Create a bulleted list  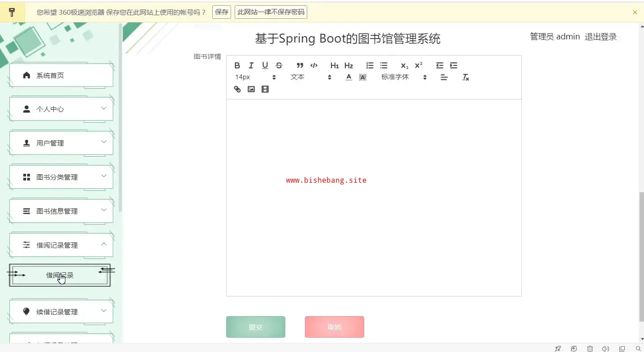[x=384, y=65]
